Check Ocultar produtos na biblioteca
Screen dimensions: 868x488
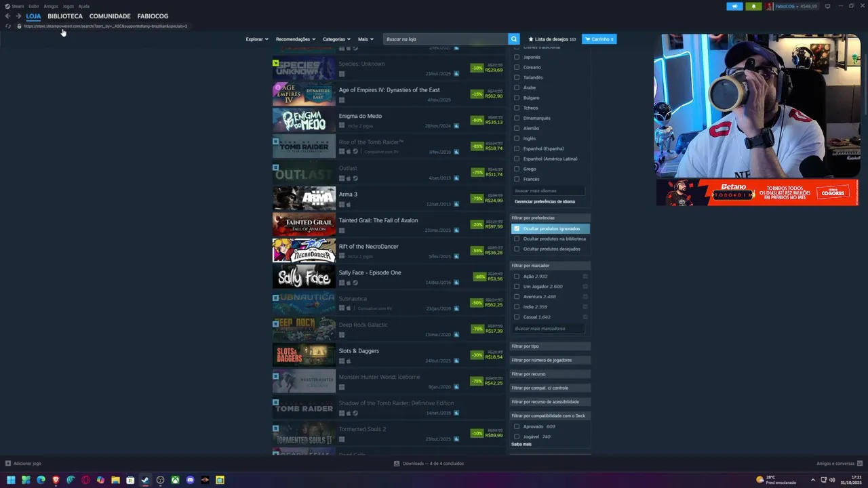pos(517,239)
